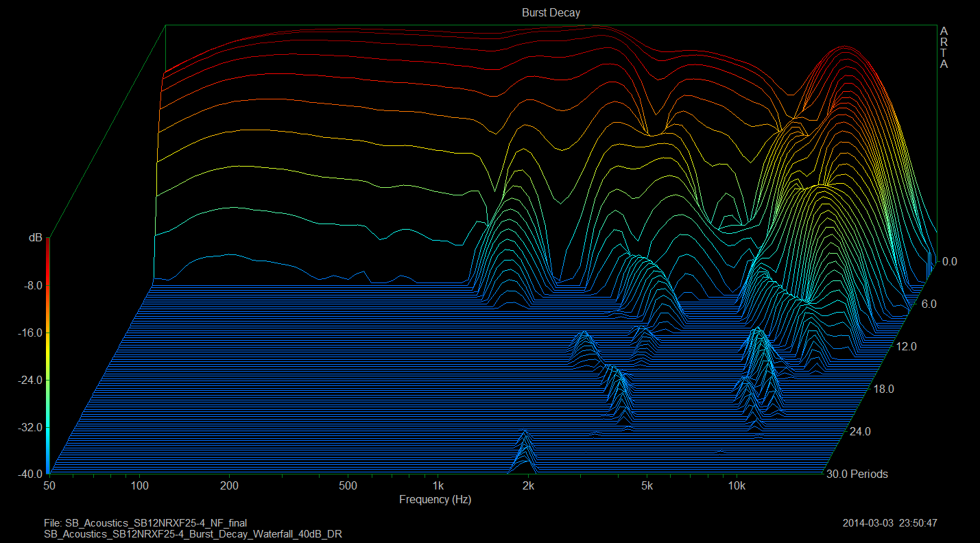Click the Burst_Decay_Waterfall_40dB_DR caption text

193,534
